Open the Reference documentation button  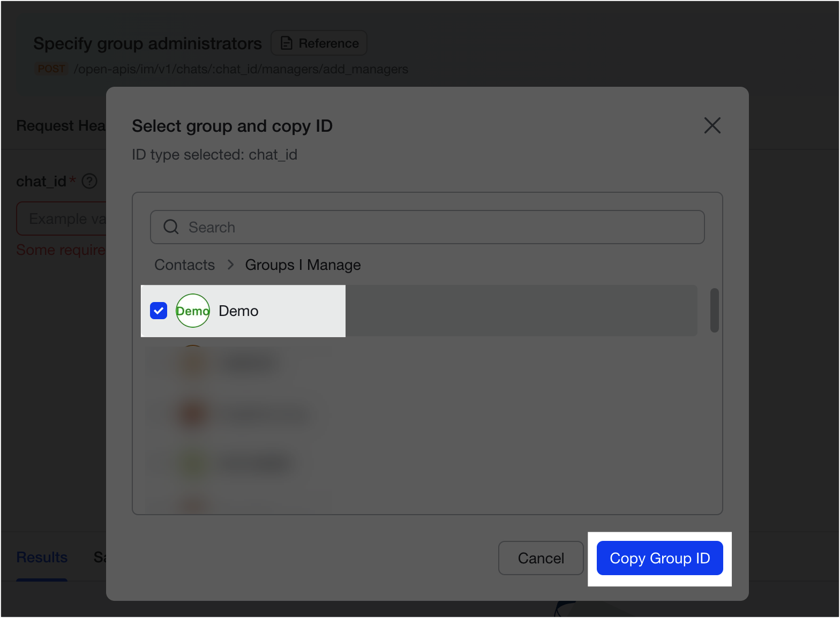[x=319, y=43]
